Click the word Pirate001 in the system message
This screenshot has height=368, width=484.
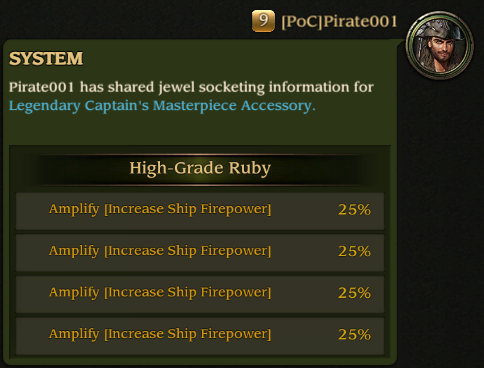click(x=41, y=87)
